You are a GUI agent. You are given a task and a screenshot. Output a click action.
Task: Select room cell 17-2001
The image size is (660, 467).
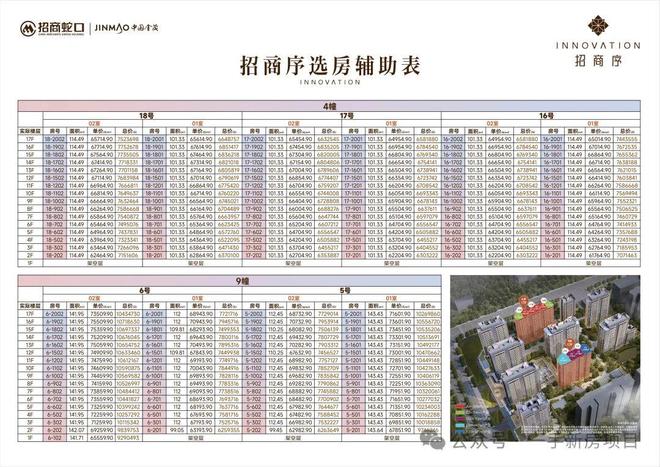[x=354, y=139]
